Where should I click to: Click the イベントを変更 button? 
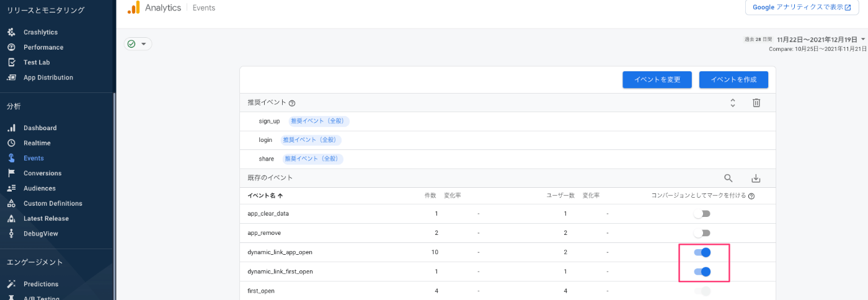click(657, 80)
